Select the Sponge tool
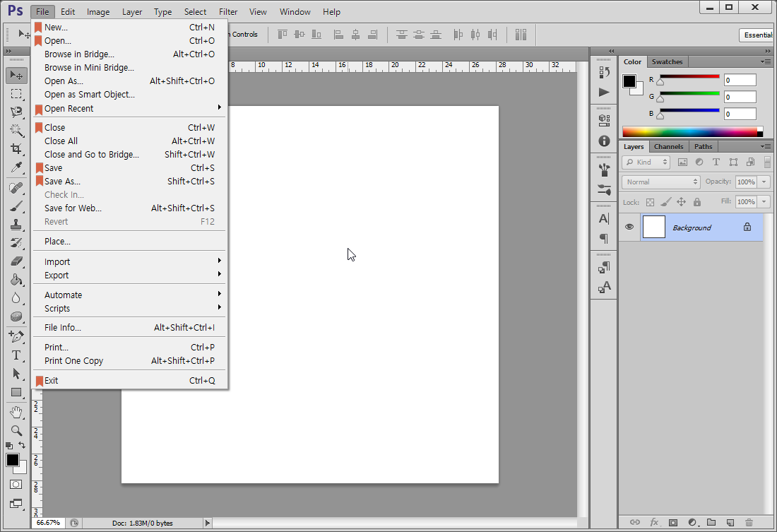Viewport: 777px width, 532px height. (x=16, y=317)
